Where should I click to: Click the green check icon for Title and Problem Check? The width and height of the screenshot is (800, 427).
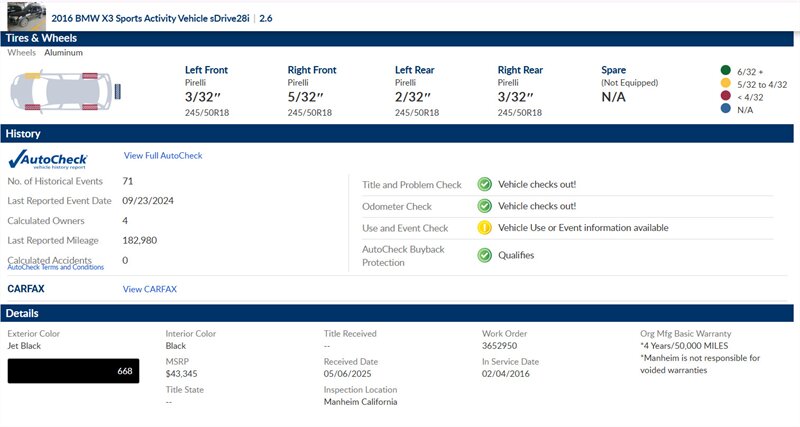[484, 184]
